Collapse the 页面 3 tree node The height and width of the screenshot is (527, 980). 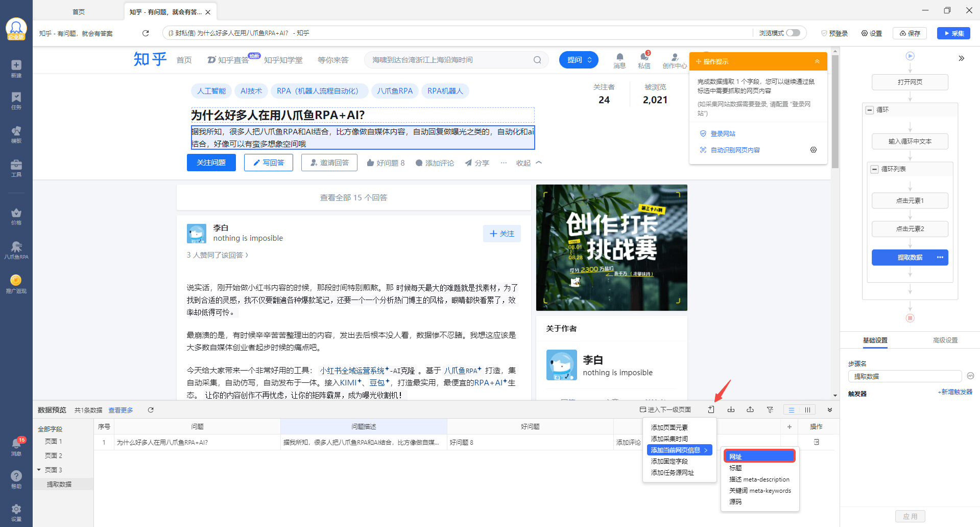[x=39, y=470]
